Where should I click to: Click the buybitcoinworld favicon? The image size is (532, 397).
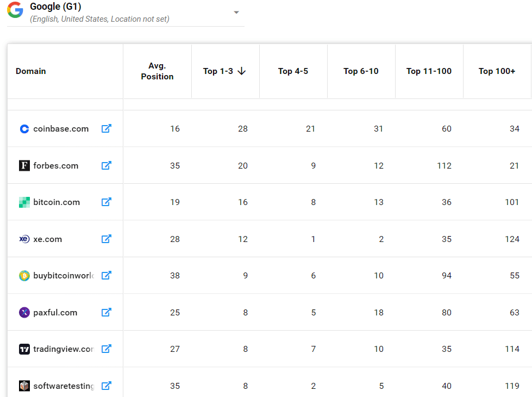pos(24,276)
